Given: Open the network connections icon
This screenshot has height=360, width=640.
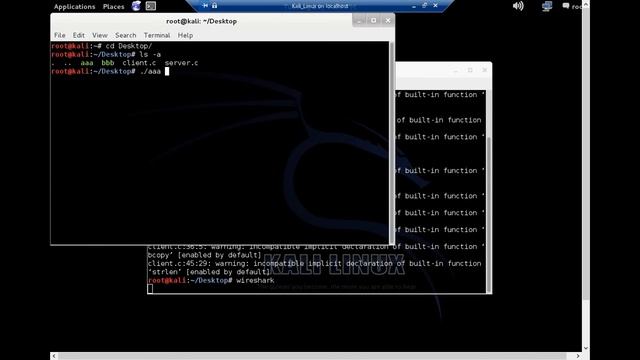Looking at the screenshot, I should click(x=547, y=6).
